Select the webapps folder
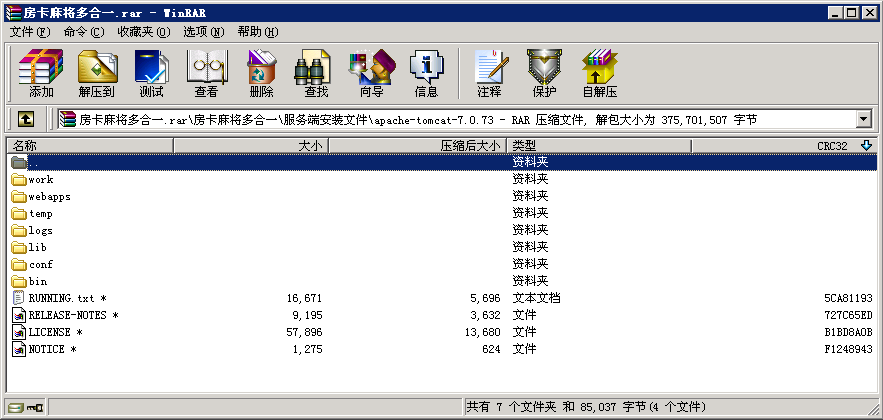The image size is (883, 420). point(49,197)
